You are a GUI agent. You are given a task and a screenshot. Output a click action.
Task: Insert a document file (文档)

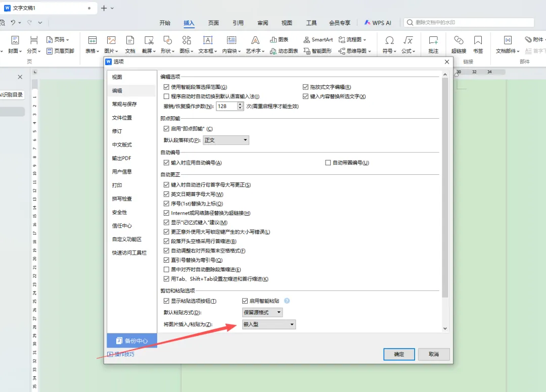coord(130,44)
